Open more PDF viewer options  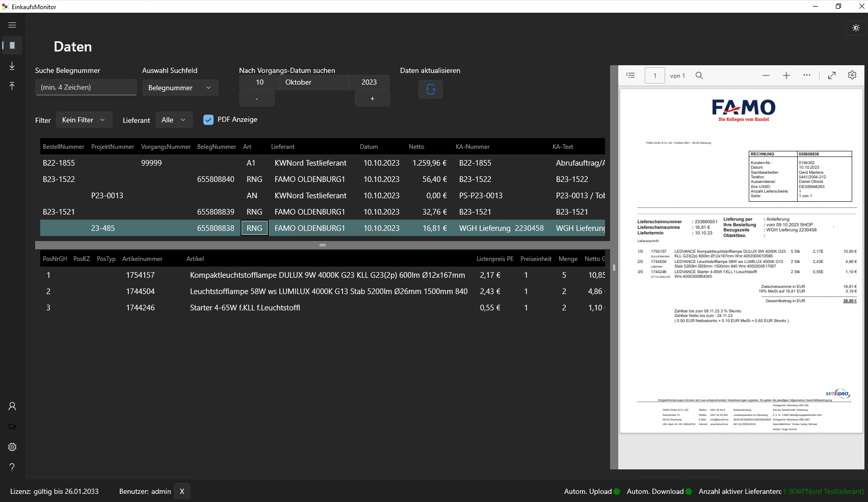point(807,75)
